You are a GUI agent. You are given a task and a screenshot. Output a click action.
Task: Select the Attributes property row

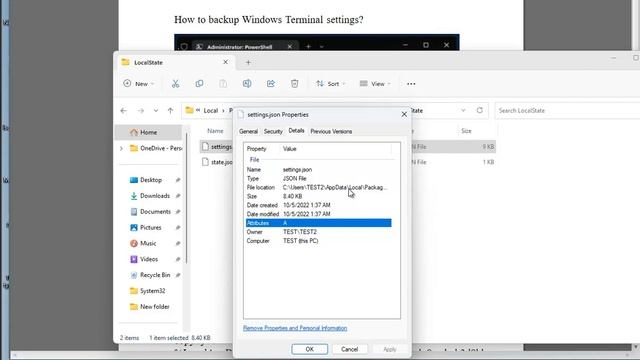[318, 223]
